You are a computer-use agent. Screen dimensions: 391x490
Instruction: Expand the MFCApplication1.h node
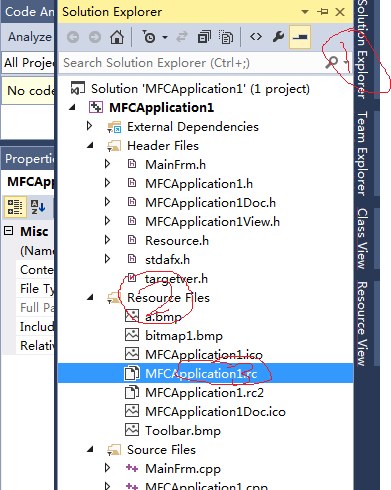tap(107, 183)
